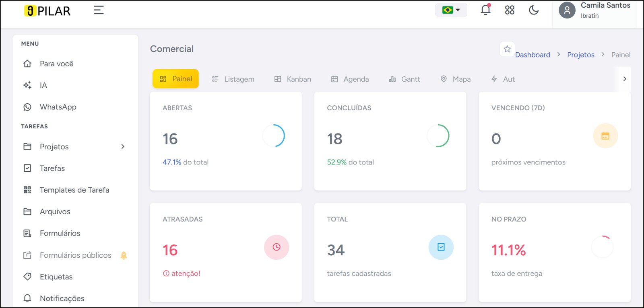Switch to the Gantt tab
This screenshot has height=308, width=644.
tap(405, 79)
